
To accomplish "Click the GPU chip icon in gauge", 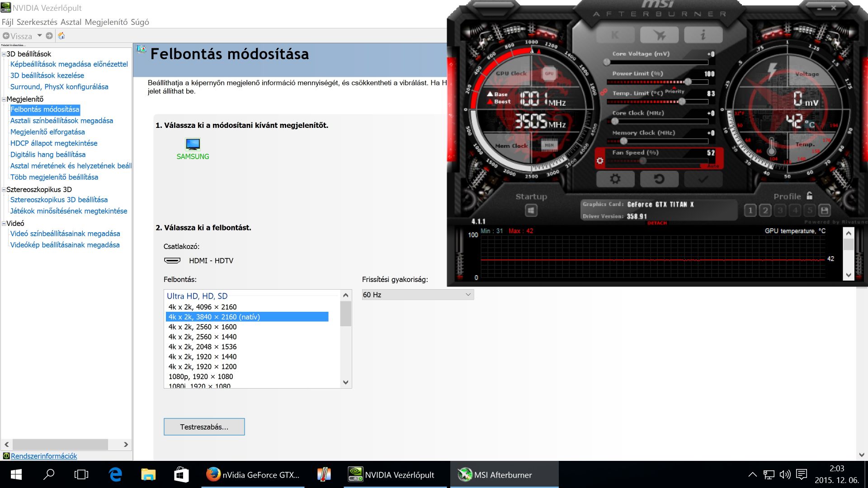I will click(549, 74).
